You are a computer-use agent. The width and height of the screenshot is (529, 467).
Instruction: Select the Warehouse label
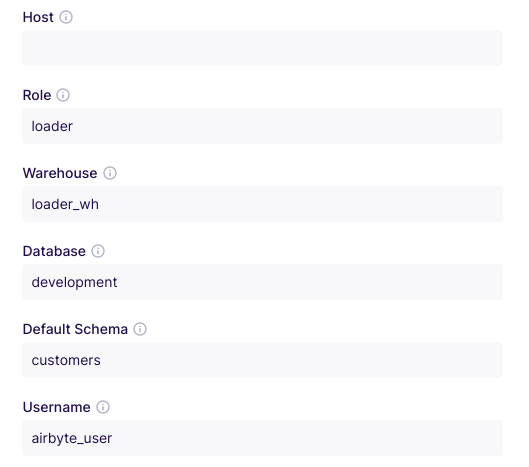point(60,173)
